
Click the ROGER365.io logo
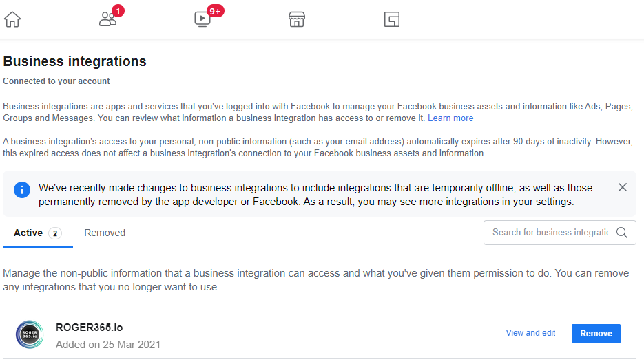point(30,334)
